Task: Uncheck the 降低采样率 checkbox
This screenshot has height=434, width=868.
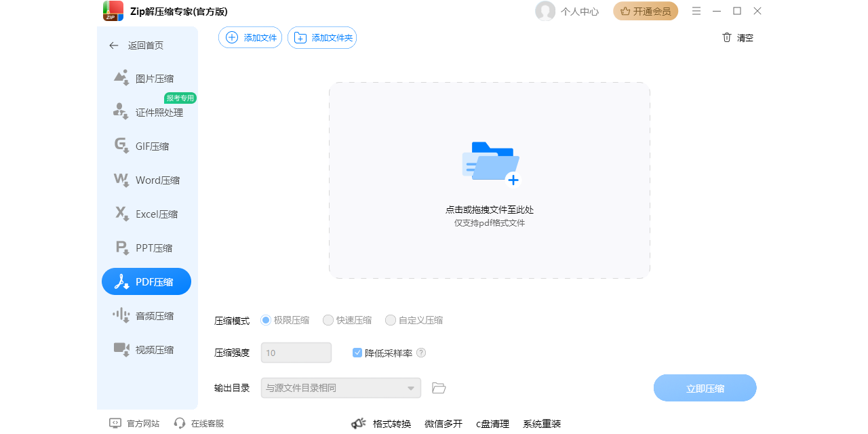Action: point(356,352)
